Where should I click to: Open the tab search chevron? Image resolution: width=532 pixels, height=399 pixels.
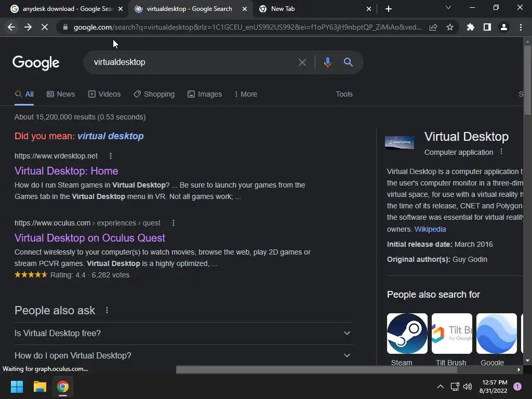(448, 7)
